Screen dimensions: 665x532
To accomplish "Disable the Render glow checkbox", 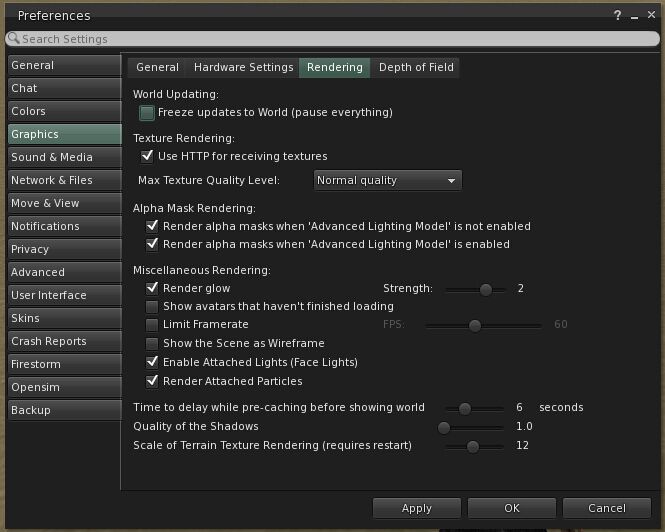I will (x=152, y=288).
